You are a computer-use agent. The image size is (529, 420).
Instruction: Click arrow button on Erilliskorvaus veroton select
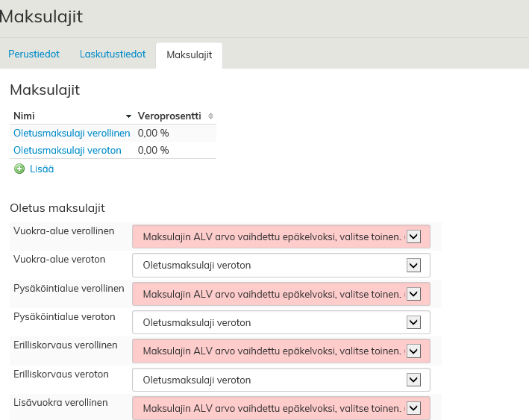click(x=414, y=380)
